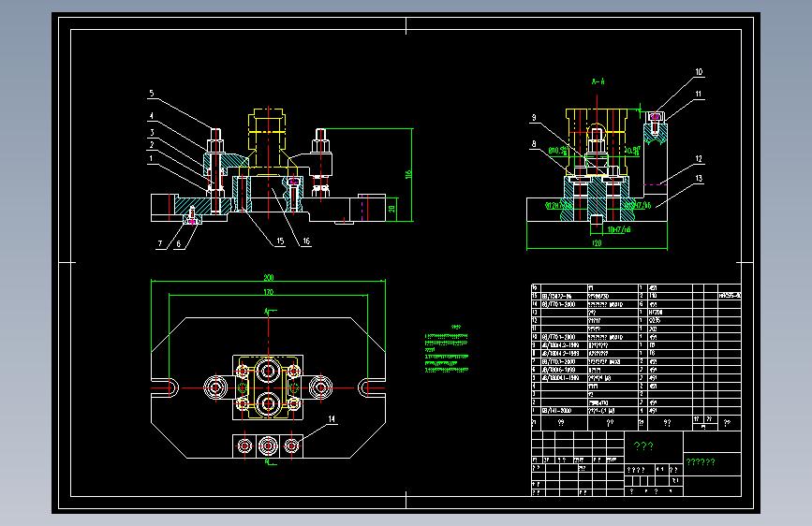Viewport: 812px width, 526px height.
Task: Select part balloon number 8 in section view
Action: (x=534, y=144)
